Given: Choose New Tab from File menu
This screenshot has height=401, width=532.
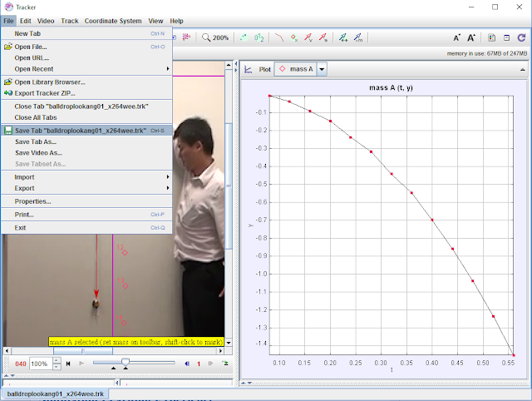Looking at the screenshot, I should [86, 33].
